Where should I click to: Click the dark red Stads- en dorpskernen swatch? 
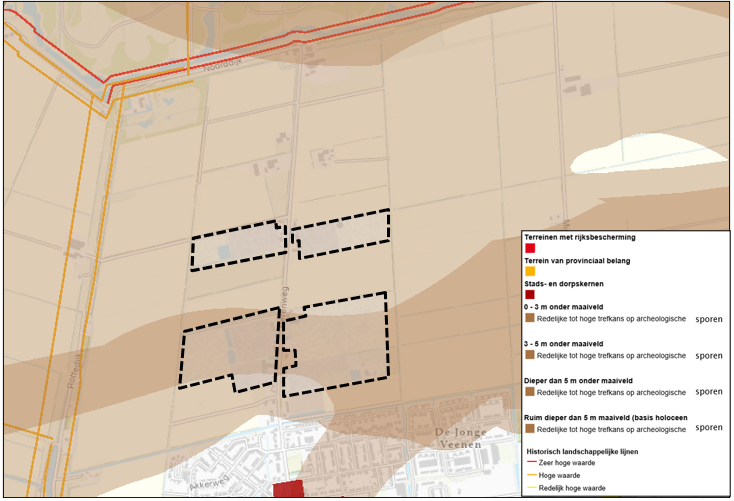coord(530,295)
